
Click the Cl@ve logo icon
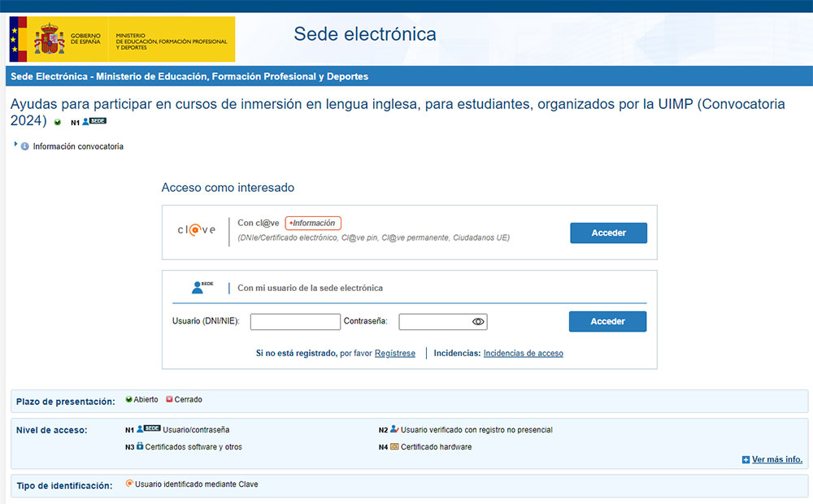point(195,232)
